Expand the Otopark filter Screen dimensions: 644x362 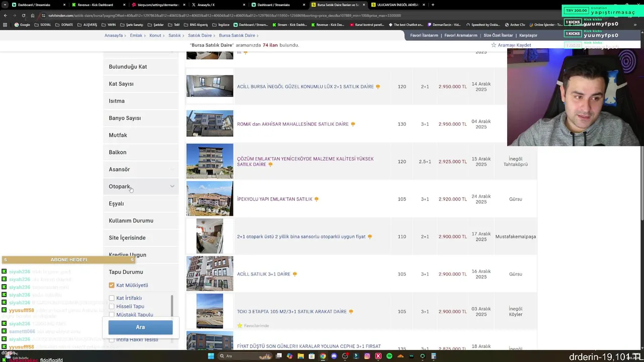tap(141, 187)
